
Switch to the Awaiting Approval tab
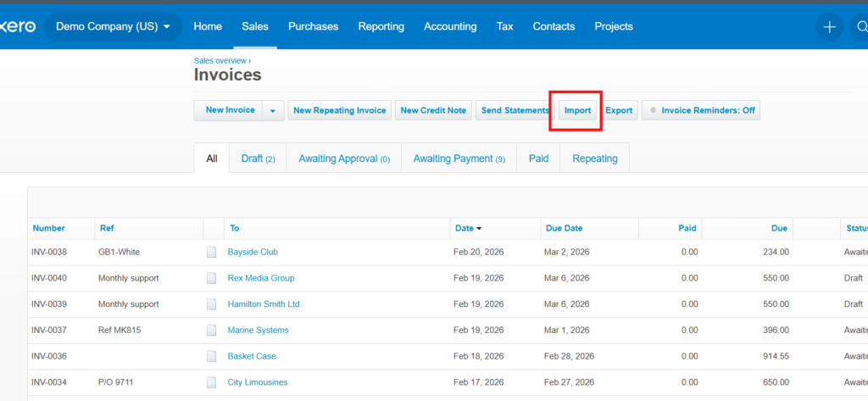tap(344, 159)
